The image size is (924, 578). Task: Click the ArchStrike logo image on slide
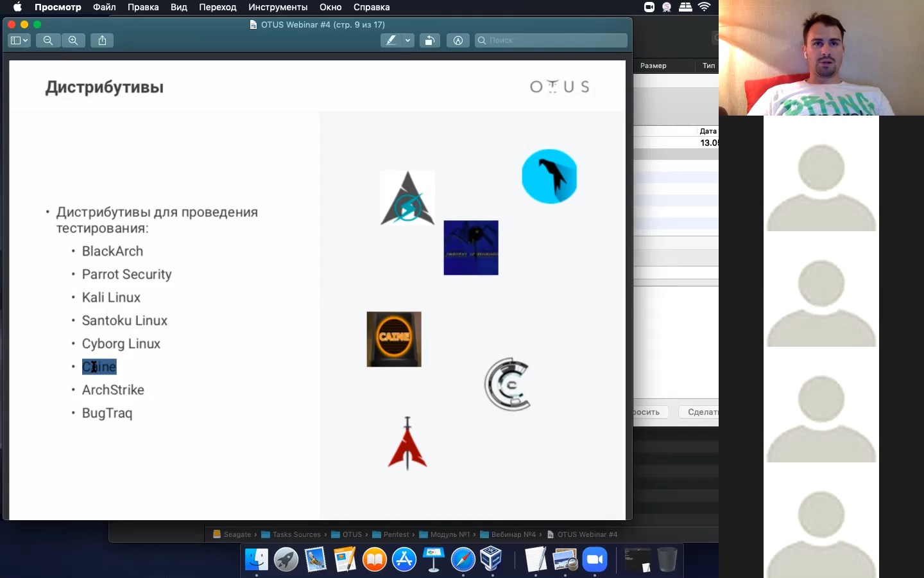click(407, 198)
